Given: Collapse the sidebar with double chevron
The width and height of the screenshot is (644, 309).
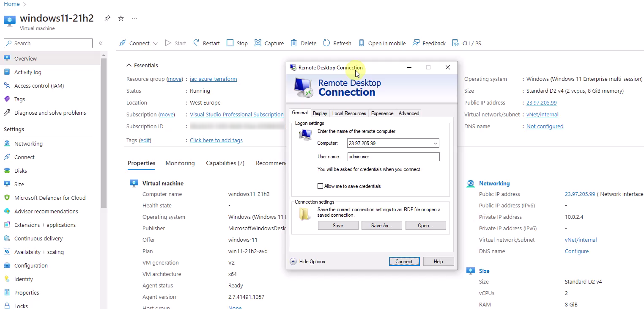Looking at the screenshot, I should [101, 43].
